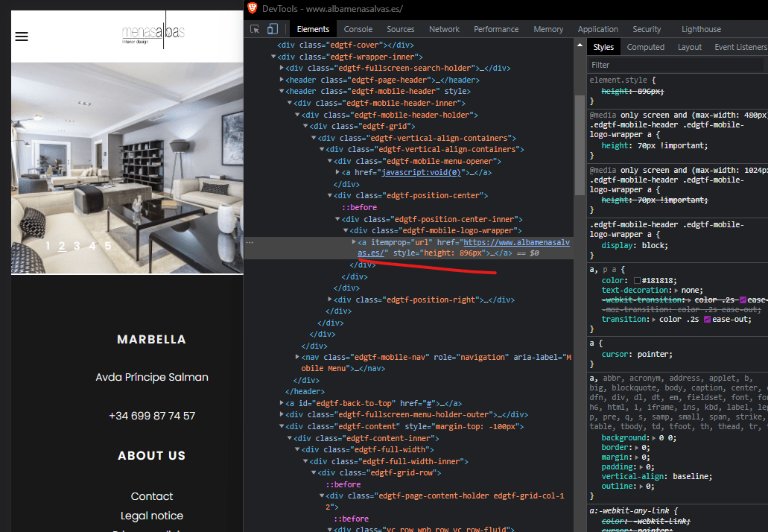Expand the edgtf-back-to-top anchor node
The width and height of the screenshot is (768, 532).
282,403
